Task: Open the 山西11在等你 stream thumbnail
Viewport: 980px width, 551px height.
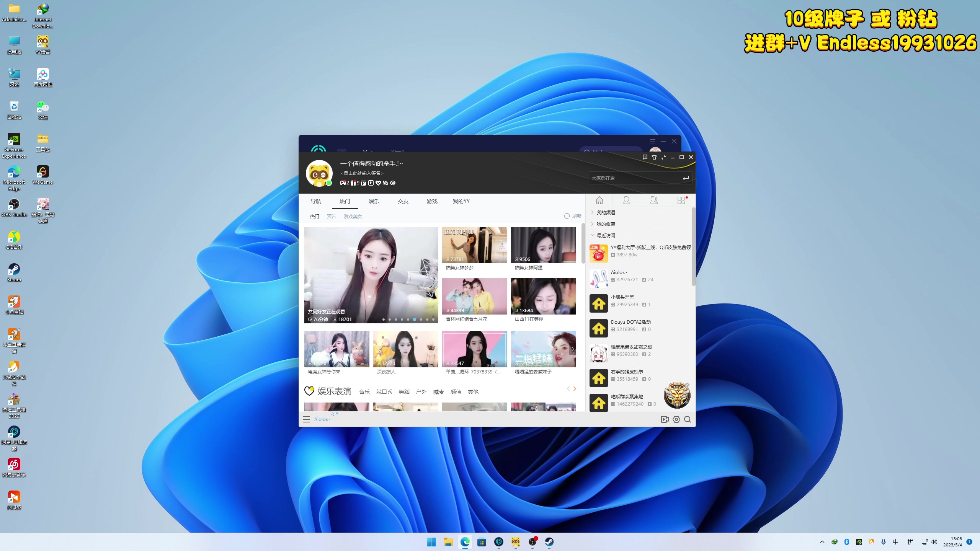Action: pos(543,296)
